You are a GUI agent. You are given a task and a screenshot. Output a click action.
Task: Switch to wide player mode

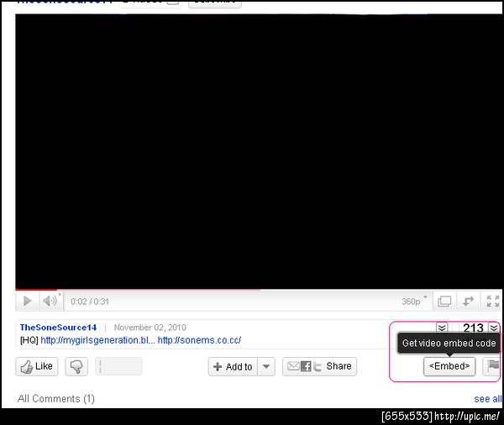click(x=444, y=302)
